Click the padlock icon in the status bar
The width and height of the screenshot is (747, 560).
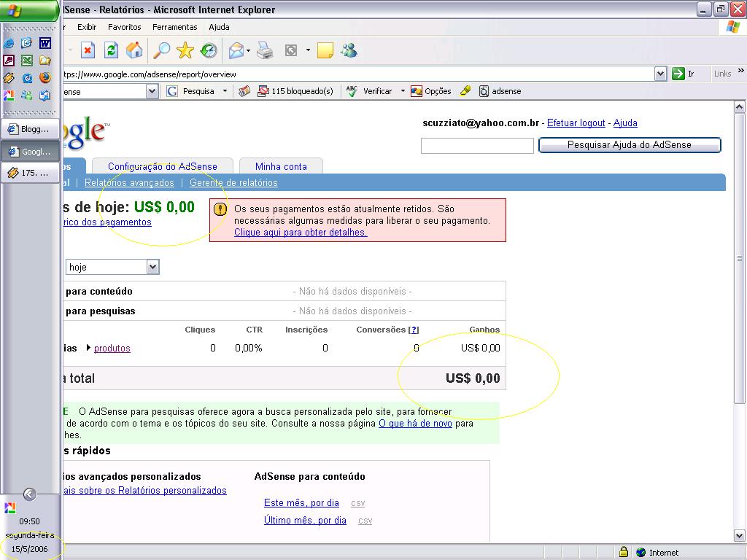pyautogui.click(x=624, y=552)
